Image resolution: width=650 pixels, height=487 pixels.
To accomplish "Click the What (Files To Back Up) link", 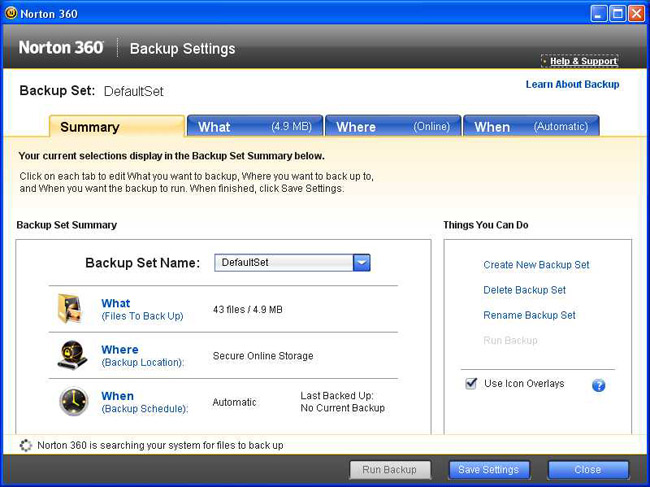I will click(142, 309).
